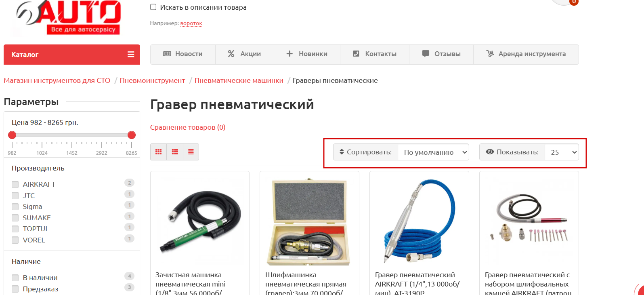Image resolution: width=644 pixels, height=295 pixels.
Task: Click the sort arrows icon near Сортировать
Action: pos(342,152)
